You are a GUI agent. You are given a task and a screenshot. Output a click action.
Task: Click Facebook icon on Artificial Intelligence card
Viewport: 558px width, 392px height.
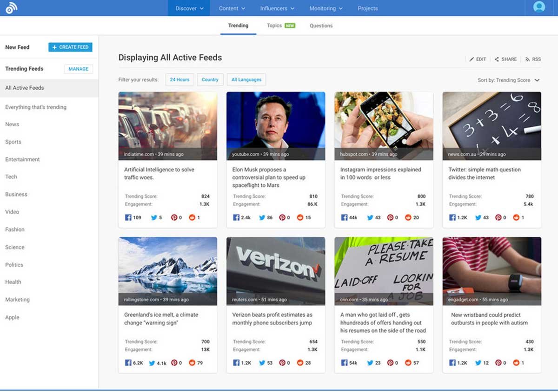(128, 217)
